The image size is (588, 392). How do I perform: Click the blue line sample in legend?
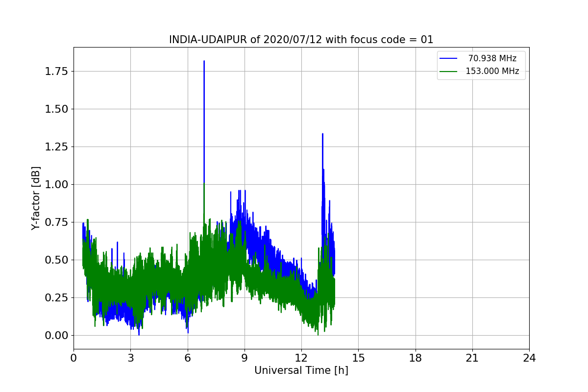(448, 58)
